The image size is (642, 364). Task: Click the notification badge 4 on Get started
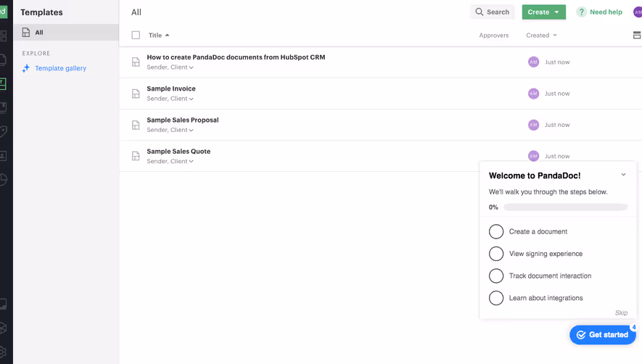[633, 327]
